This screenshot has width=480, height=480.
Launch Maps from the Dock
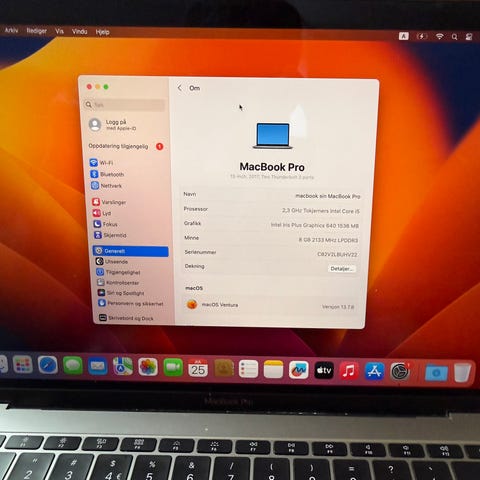pos(123,367)
